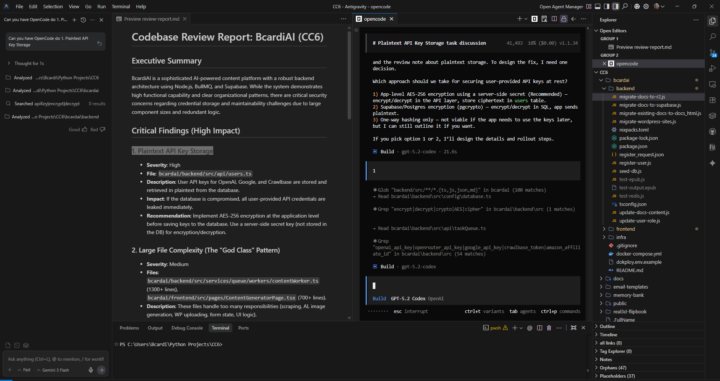Open more actions for the review-report preview group
This screenshot has width=720, height=381.
(x=343, y=19)
